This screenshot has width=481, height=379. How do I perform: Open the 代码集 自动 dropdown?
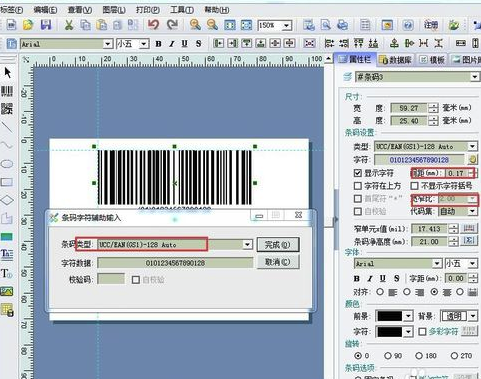(x=472, y=211)
